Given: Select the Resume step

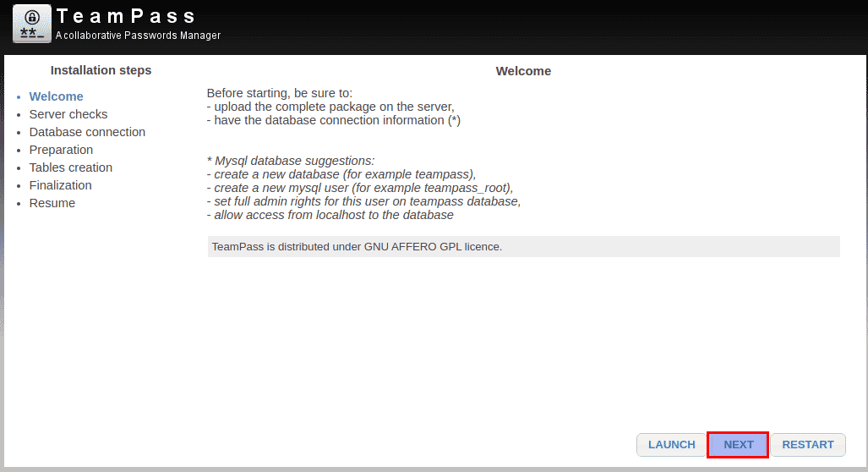Looking at the screenshot, I should (x=52, y=203).
